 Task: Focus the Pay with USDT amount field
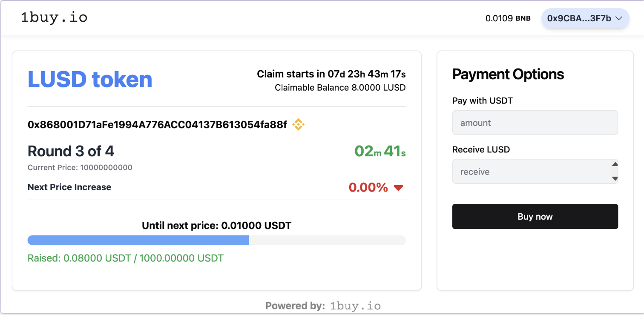pyautogui.click(x=535, y=123)
